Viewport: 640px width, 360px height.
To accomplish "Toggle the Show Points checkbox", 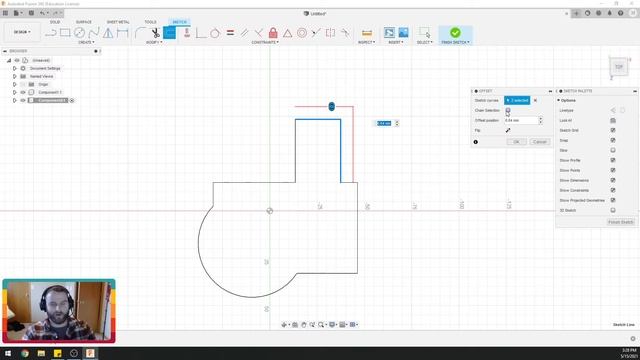I will click(613, 170).
